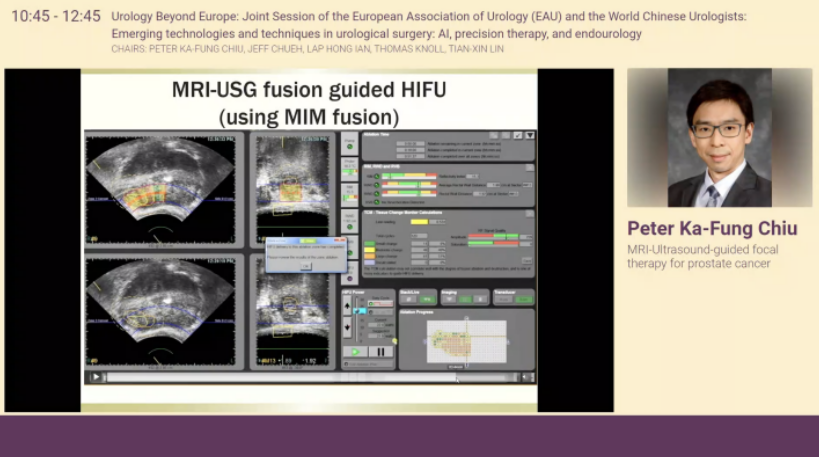This screenshot has width=819, height=457.
Task: Decrease HIFU power with down arrow
Action: [x=347, y=327]
